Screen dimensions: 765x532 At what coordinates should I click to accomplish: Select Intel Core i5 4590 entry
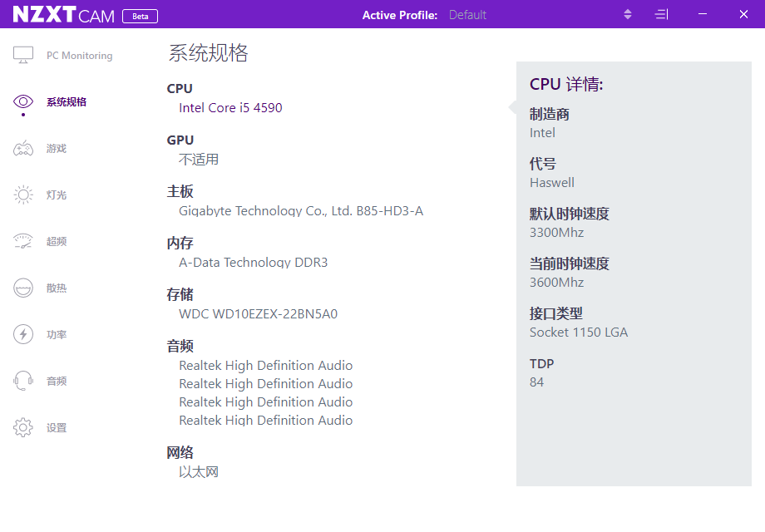tap(230, 108)
